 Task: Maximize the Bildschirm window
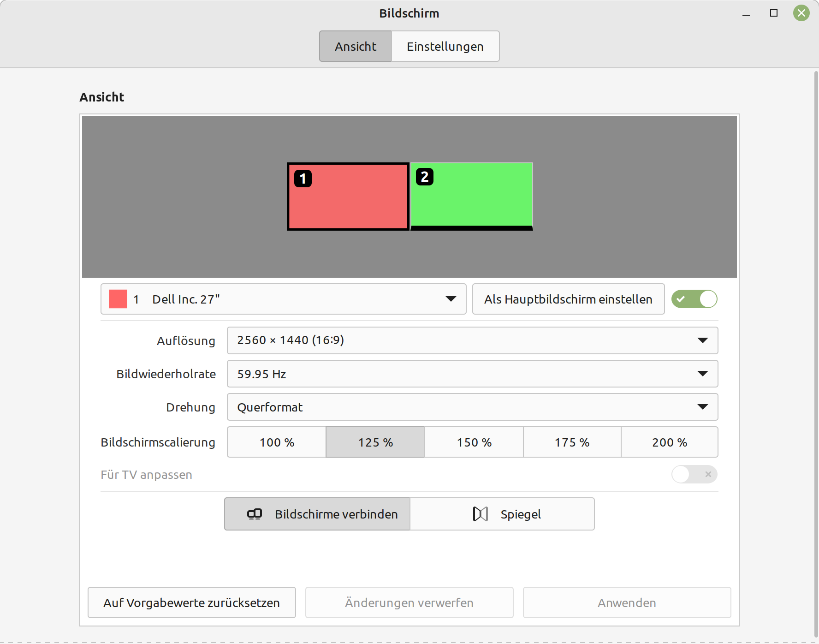tap(774, 13)
